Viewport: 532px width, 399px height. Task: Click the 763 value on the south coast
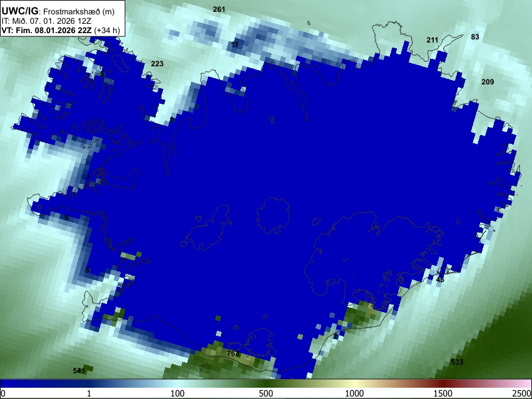233,353
